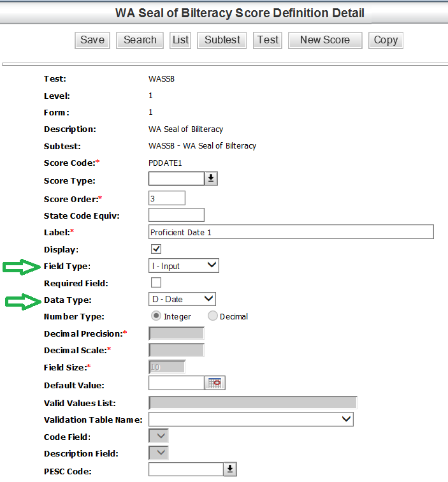Click the State Code Equiv field
This screenshot has width=448, height=482.
point(176,215)
